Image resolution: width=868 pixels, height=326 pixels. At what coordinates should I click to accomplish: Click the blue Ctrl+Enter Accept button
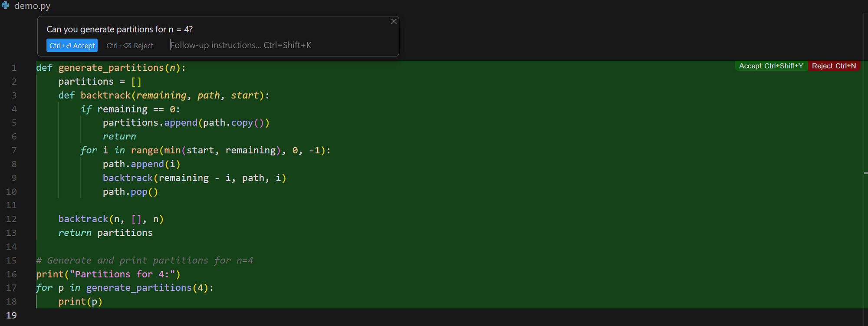click(72, 46)
